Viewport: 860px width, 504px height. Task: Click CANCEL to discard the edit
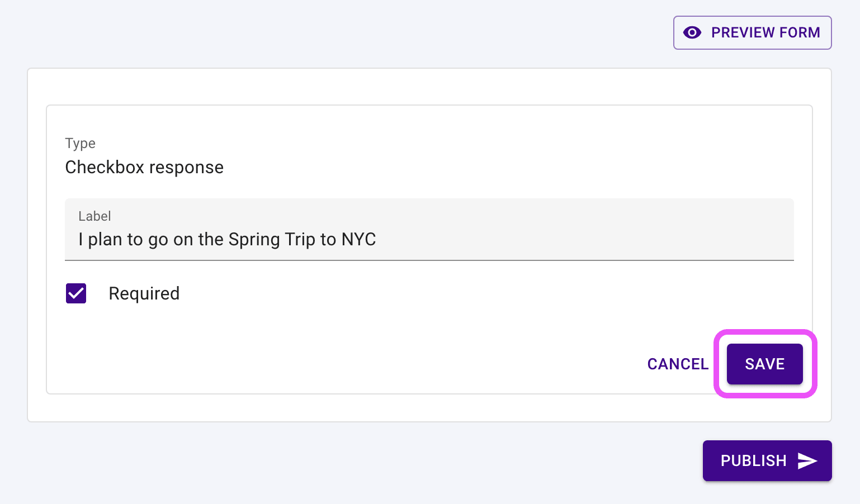(x=678, y=364)
